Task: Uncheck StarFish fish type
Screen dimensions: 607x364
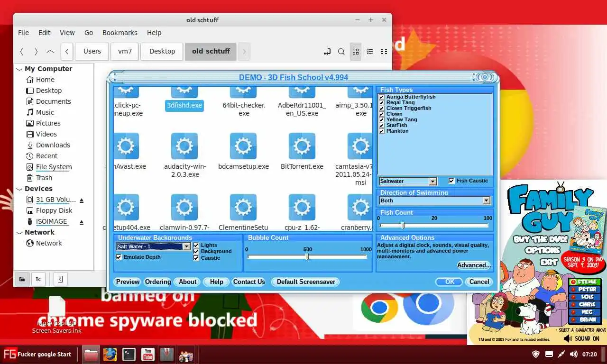Action: click(382, 125)
